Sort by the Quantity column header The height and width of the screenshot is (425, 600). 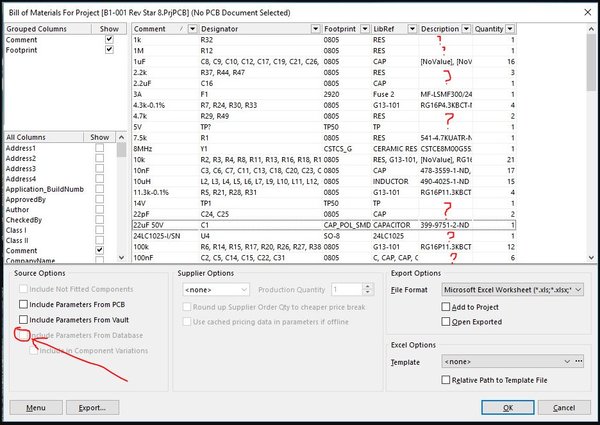(489, 29)
